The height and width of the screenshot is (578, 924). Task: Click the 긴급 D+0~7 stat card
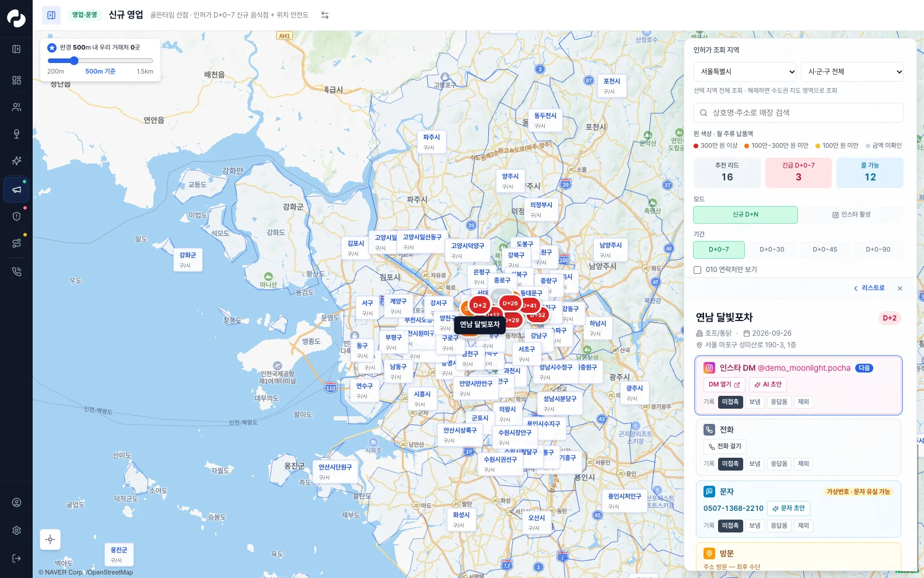click(799, 173)
